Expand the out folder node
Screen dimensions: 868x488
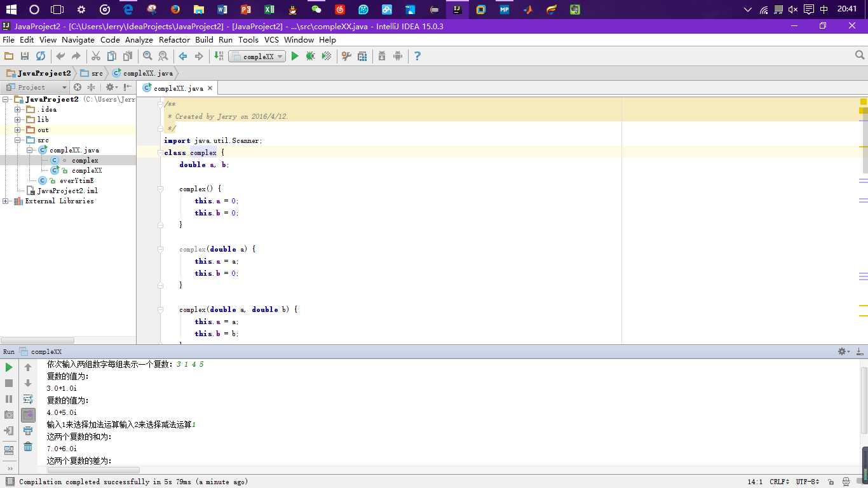coord(18,130)
